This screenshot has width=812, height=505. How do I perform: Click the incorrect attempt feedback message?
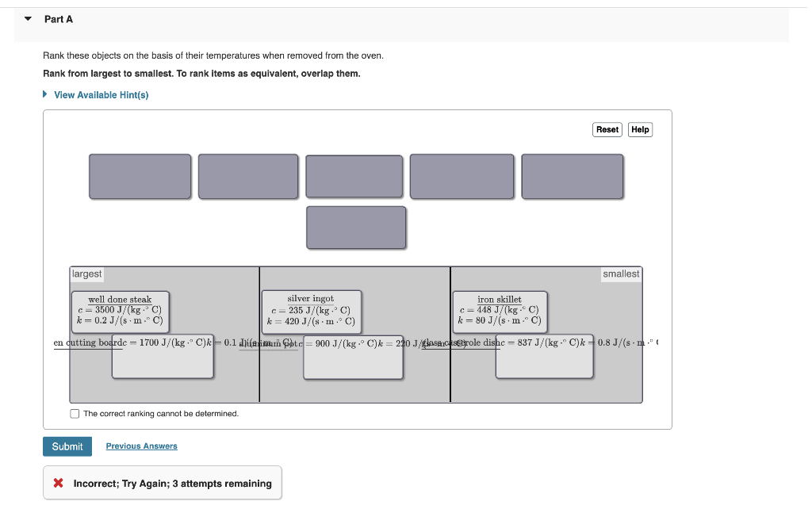click(x=162, y=482)
